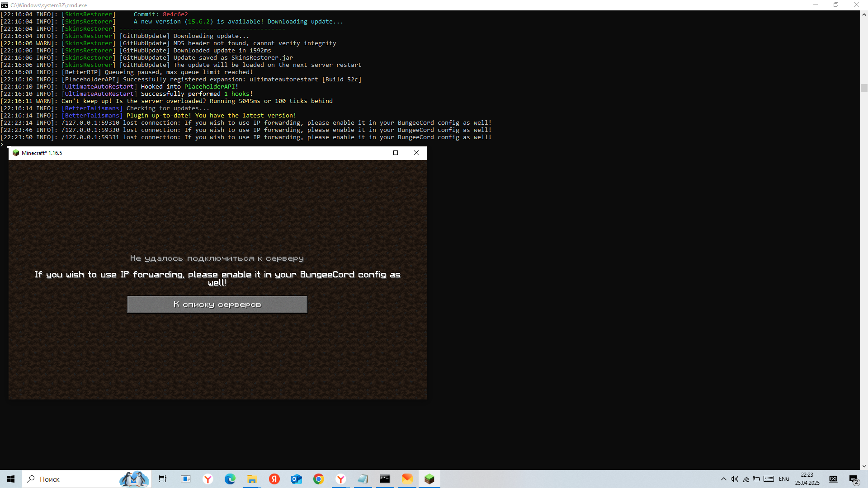Viewport: 868px width, 488px height.
Task: Open the News widget icon next to Task View
Action: [x=186, y=479]
